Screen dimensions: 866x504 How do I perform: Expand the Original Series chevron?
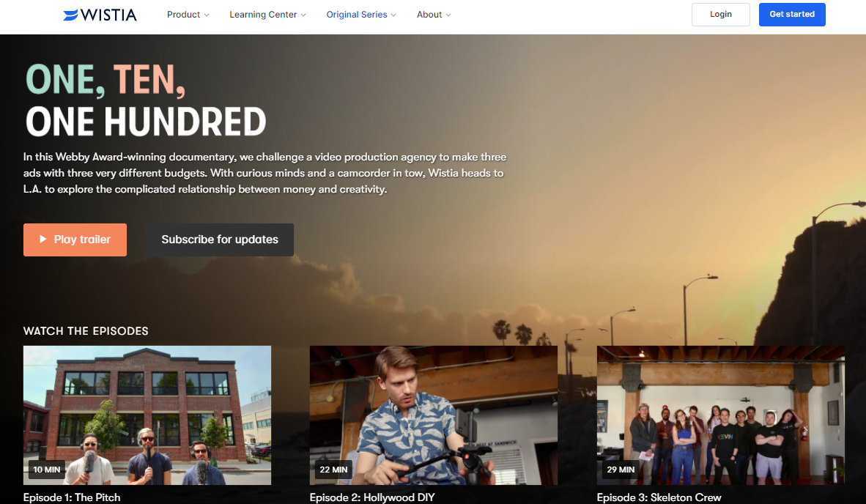point(393,15)
